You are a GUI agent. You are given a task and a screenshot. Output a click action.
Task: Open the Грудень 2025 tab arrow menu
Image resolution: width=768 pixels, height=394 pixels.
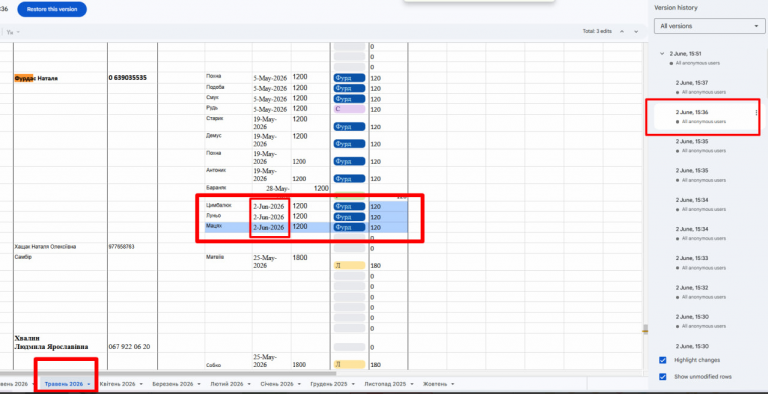353,384
